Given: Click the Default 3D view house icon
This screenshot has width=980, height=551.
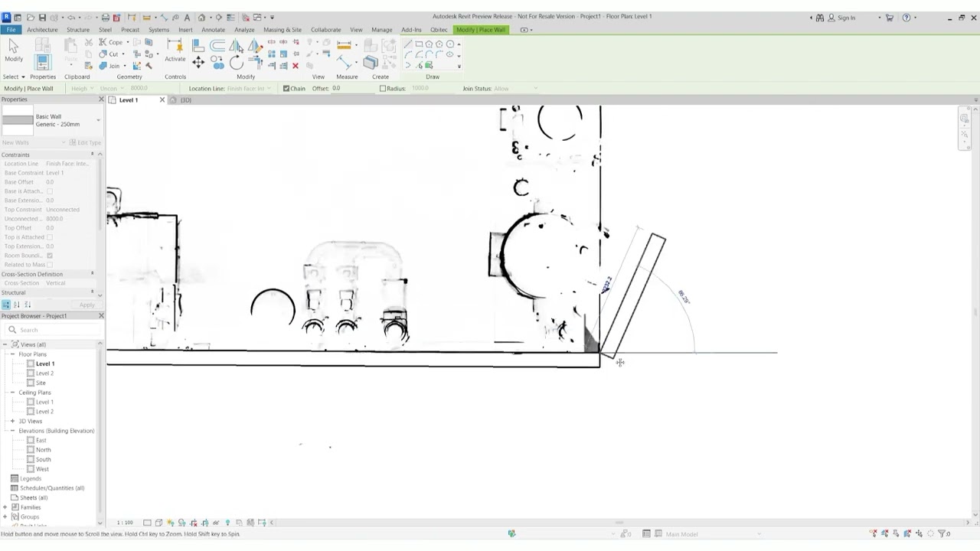Looking at the screenshot, I should [x=202, y=18].
